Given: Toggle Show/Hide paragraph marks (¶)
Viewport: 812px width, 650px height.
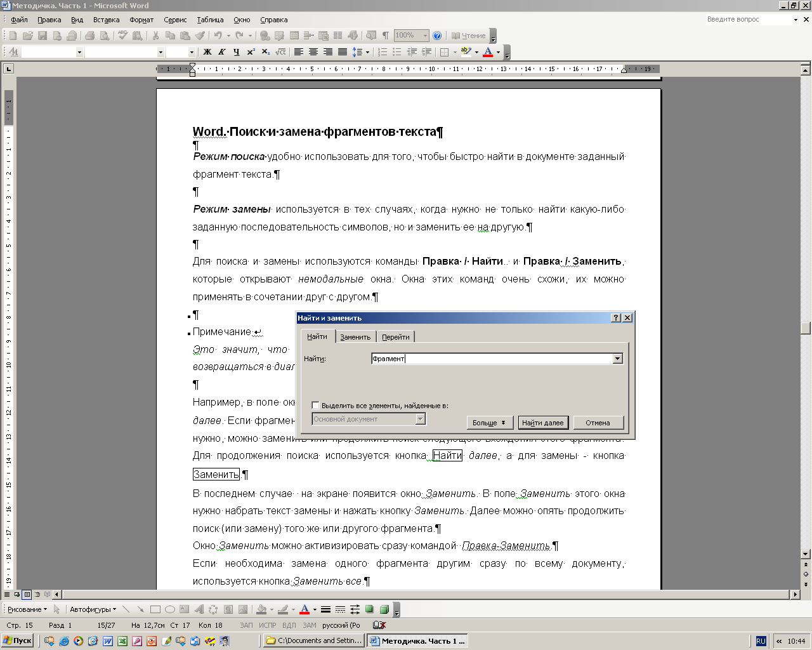Looking at the screenshot, I should (x=385, y=36).
